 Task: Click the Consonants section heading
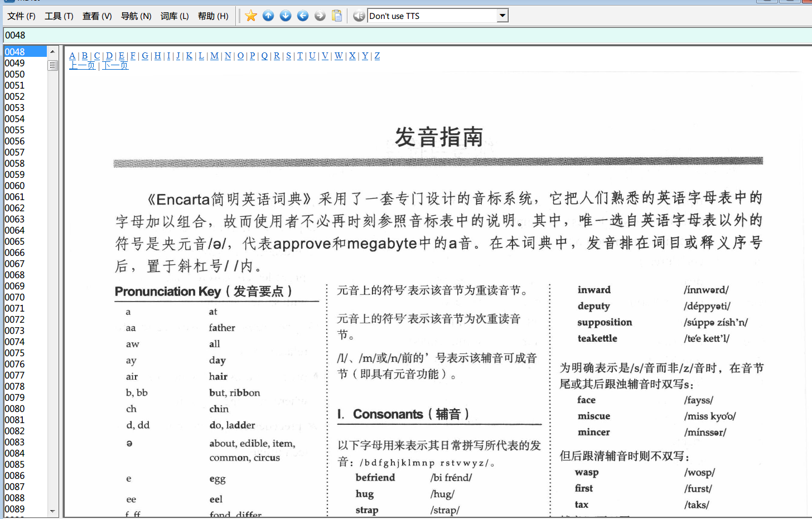403,414
